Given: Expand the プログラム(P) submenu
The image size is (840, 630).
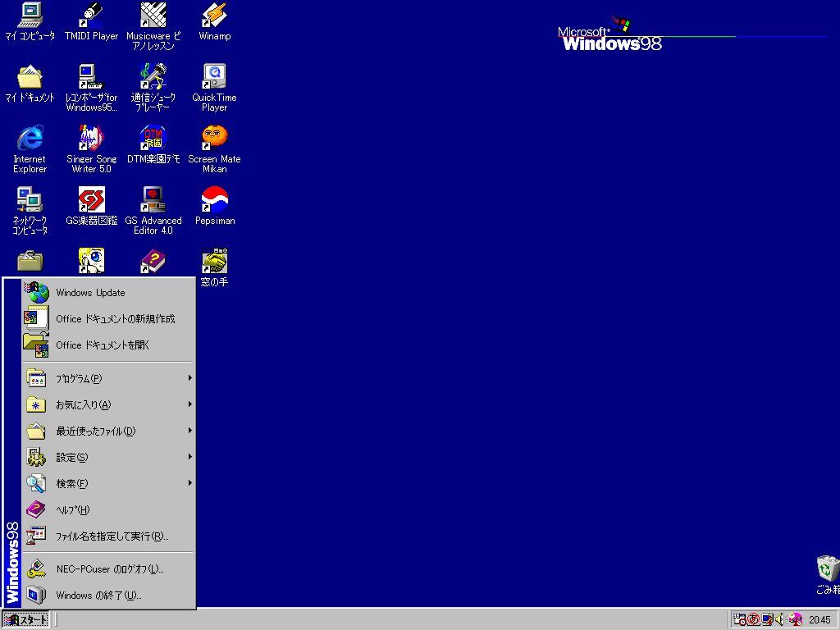Looking at the screenshot, I should 108,378.
